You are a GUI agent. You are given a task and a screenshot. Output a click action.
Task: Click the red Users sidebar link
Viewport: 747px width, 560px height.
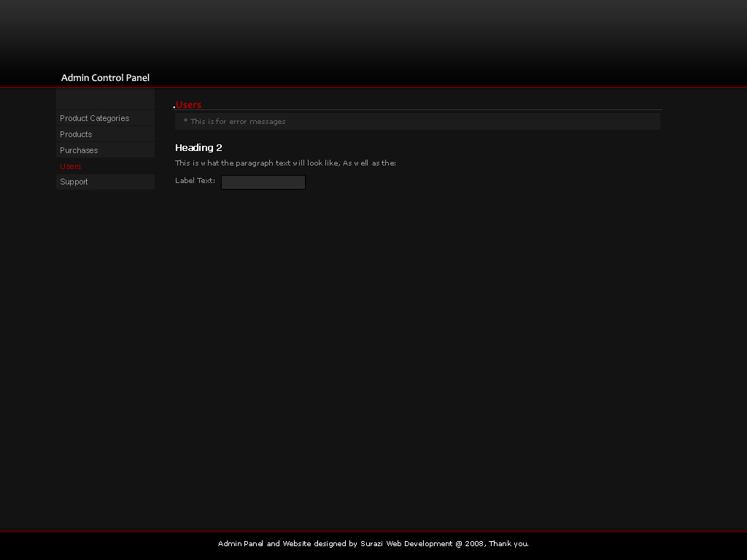pyautogui.click(x=71, y=166)
